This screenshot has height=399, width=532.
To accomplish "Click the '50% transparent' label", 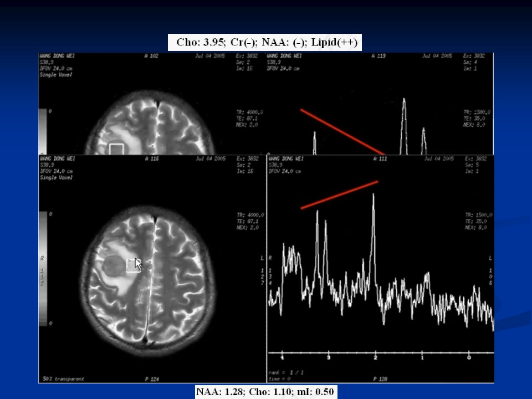I will coord(64,379).
